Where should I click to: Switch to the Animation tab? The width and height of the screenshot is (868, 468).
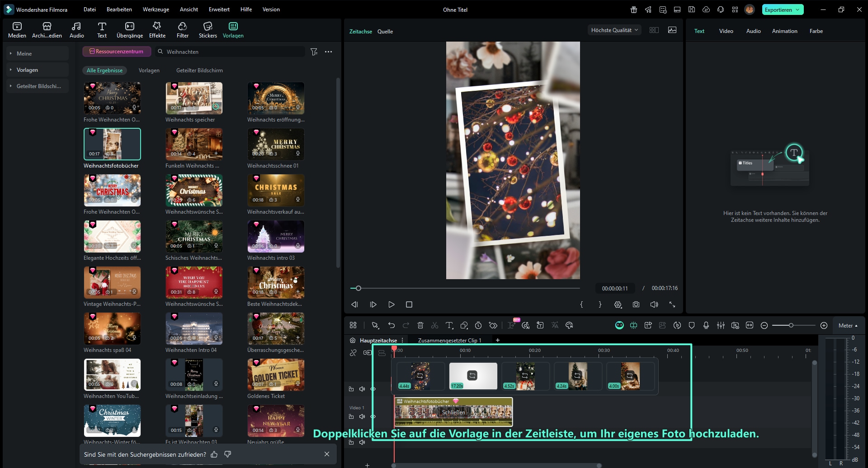click(784, 31)
